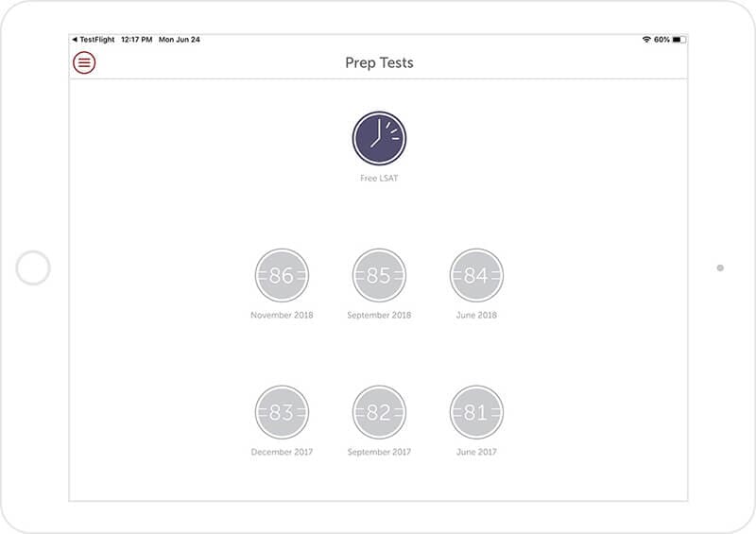
Task: Select the September 2017 label
Action: pos(379,452)
